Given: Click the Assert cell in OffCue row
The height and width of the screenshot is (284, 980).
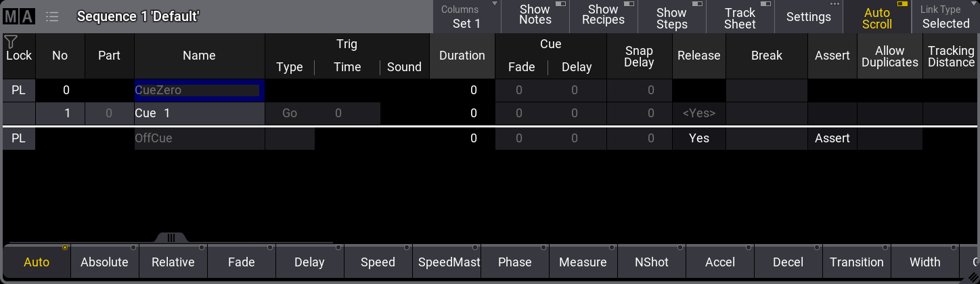Looking at the screenshot, I should [x=832, y=138].
